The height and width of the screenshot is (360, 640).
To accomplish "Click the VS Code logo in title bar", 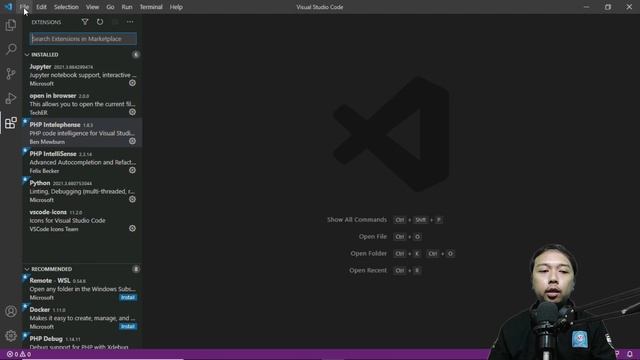I will (8, 7).
